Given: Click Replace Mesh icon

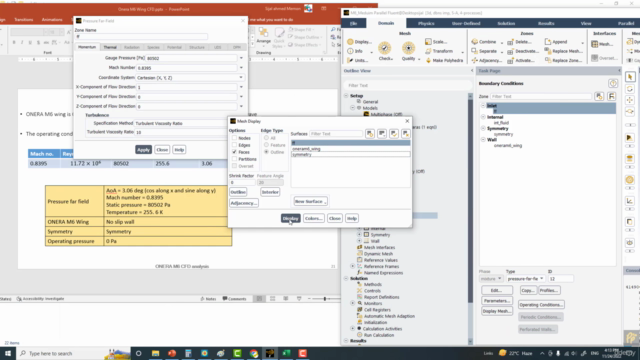Looking at the screenshot, I should (548, 51).
